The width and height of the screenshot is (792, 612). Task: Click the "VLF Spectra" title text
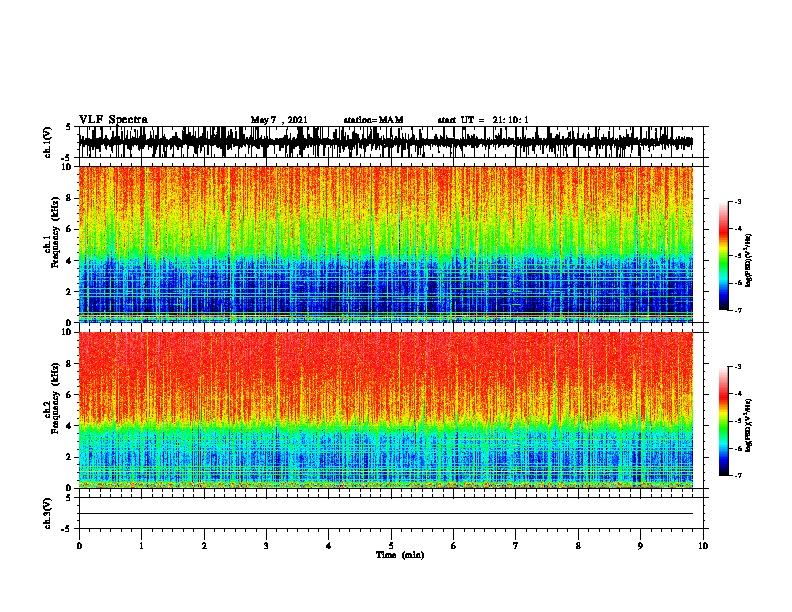pos(113,120)
